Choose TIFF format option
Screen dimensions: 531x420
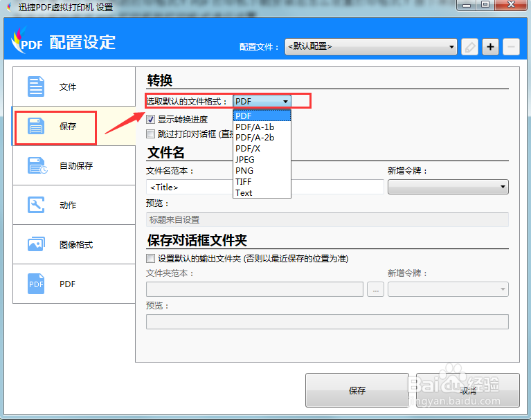tap(262, 182)
